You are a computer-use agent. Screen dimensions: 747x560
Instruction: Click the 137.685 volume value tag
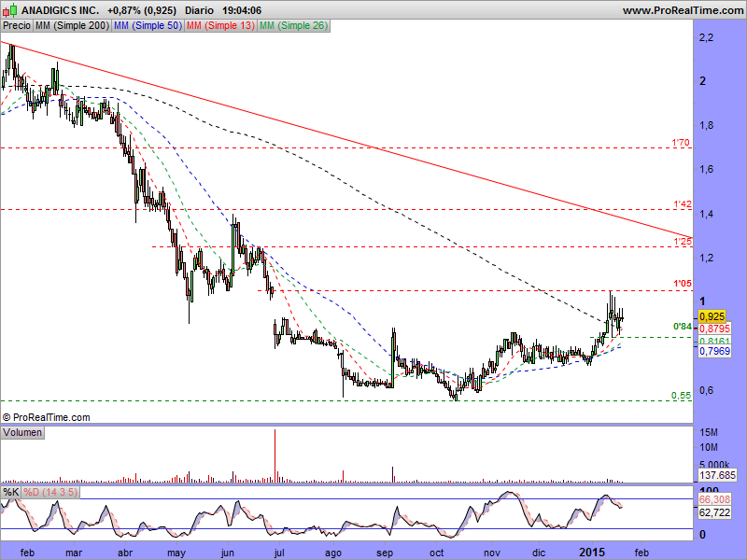tap(717, 475)
